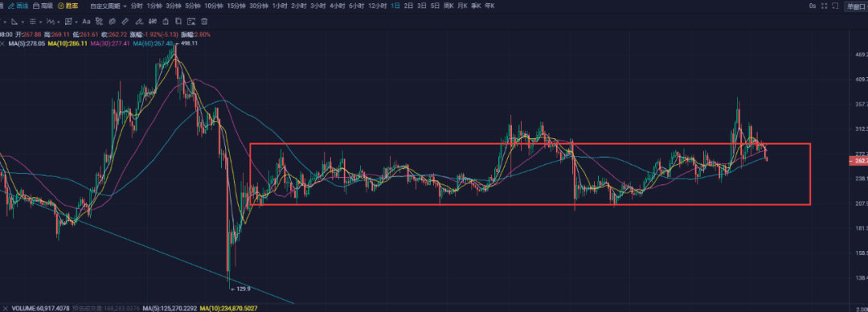Open the 胜率 win-rate feature
Screen dimensions: 868x312
[68, 6]
